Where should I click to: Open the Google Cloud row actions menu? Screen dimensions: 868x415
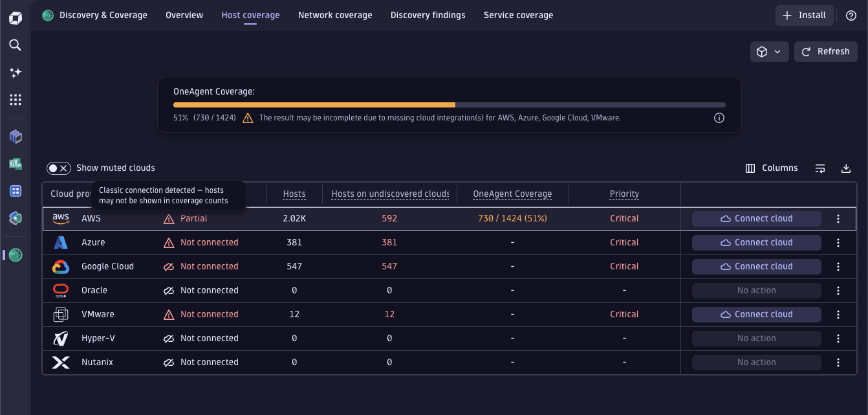838,267
